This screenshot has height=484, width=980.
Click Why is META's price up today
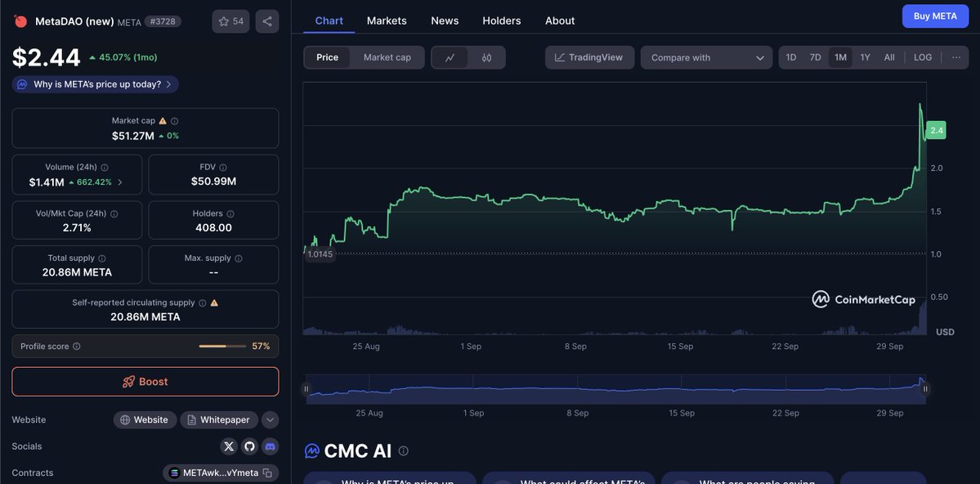[95, 84]
